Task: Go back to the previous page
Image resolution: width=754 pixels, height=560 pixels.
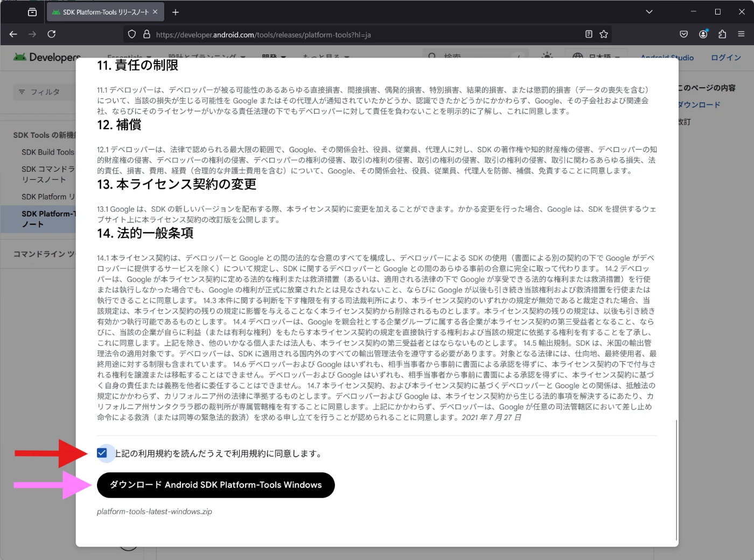Action: (x=13, y=34)
